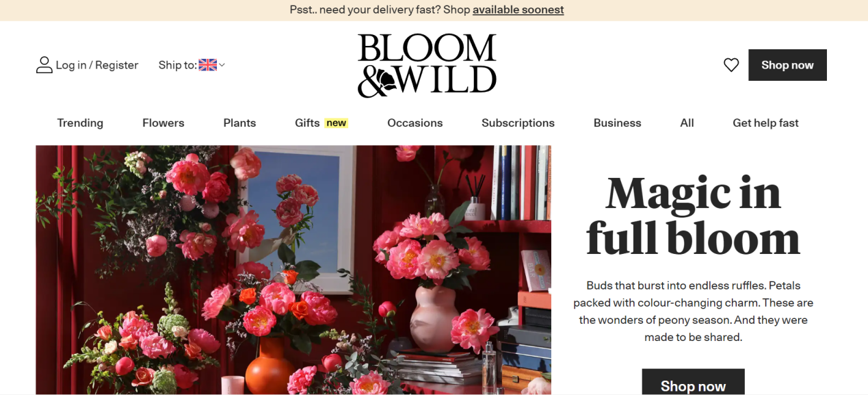The height and width of the screenshot is (395, 868).
Task: Click the Get help fast link
Action: [x=765, y=123]
